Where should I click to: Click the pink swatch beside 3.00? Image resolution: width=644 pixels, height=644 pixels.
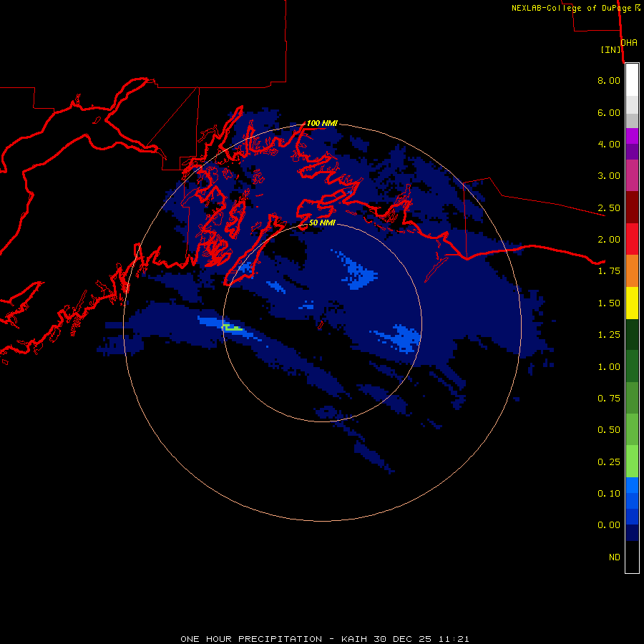[632, 175]
